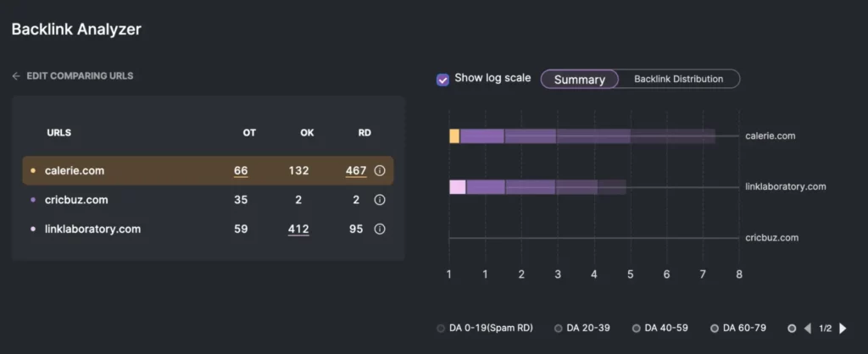
Task: Uncheck the Show log scale checkbox
Action: 442,79
